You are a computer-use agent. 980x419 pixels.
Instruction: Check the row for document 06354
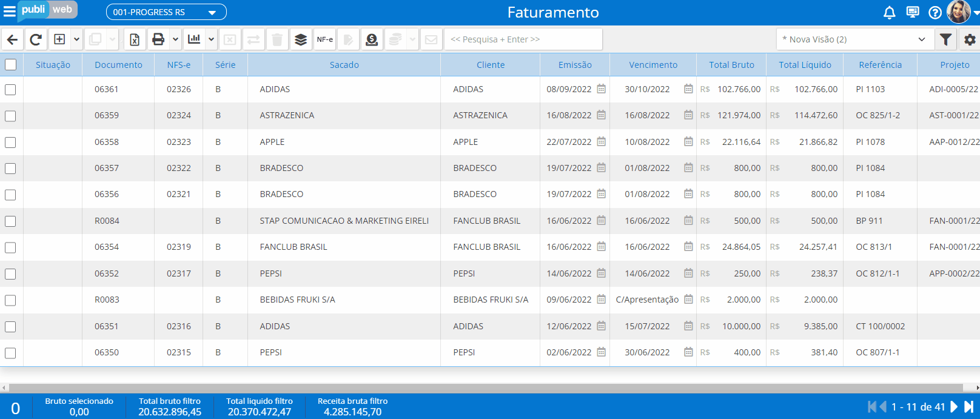[10, 247]
